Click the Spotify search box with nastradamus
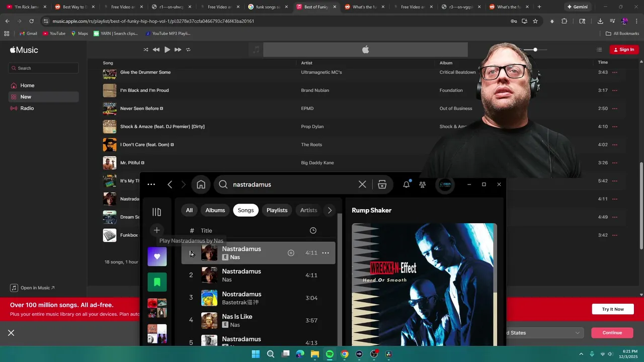The image size is (644, 362). click(292, 185)
